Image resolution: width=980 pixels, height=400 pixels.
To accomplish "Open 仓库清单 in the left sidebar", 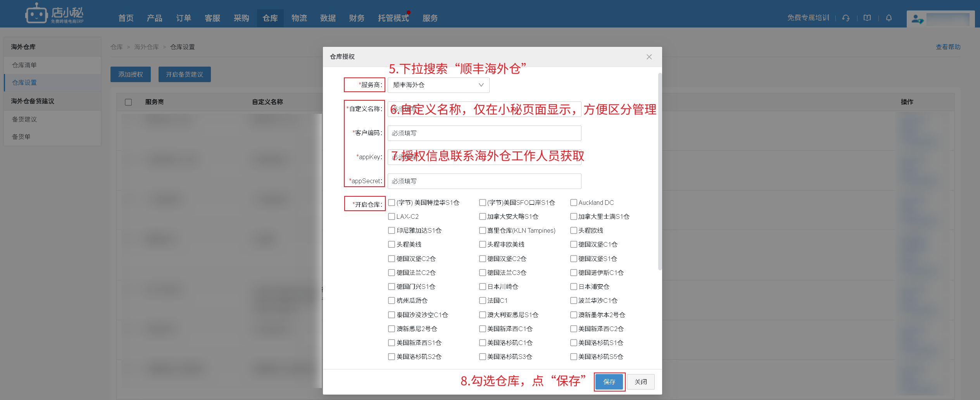I will coord(24,65).
